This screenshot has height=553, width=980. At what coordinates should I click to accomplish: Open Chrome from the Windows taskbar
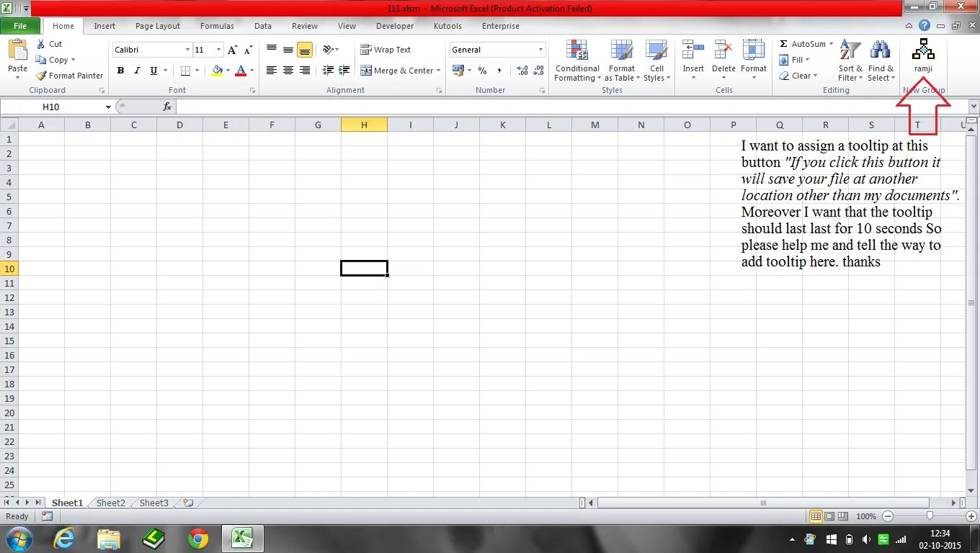pyautogui.click(x=198, y=539)
